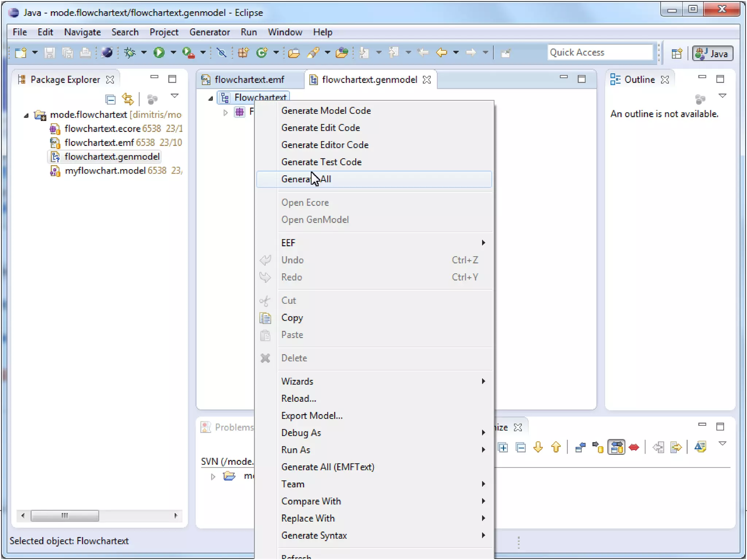Open the Run button dropdown arrow

point(173,53)
